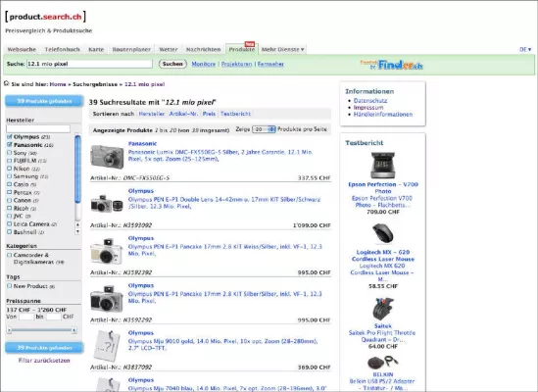Check the Pentax manufacturer filter
This screenshot has width=538, height=392.
[9, 192]
